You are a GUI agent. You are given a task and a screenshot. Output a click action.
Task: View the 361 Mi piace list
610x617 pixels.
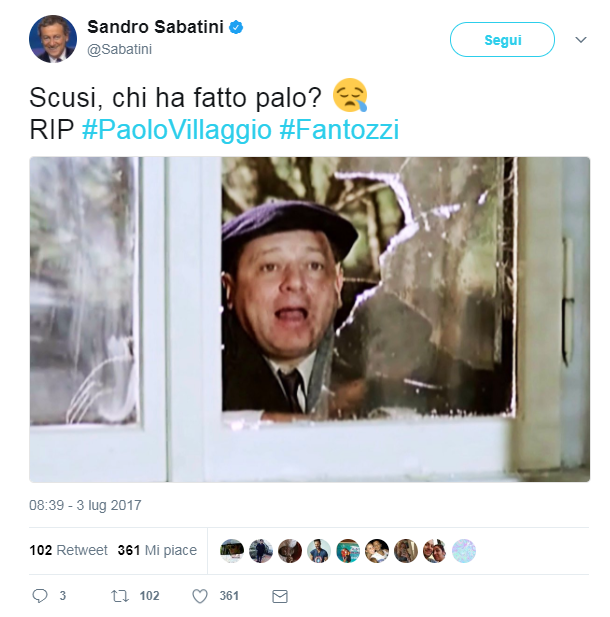[x=157, y=550]
